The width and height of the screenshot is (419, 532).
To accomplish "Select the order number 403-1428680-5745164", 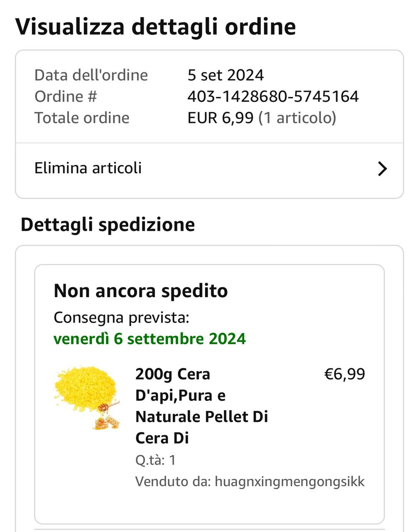I will 273,96.
